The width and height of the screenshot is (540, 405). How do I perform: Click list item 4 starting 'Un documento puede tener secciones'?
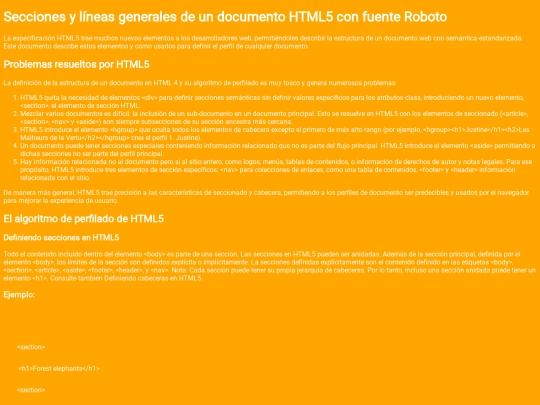point(278,149)
